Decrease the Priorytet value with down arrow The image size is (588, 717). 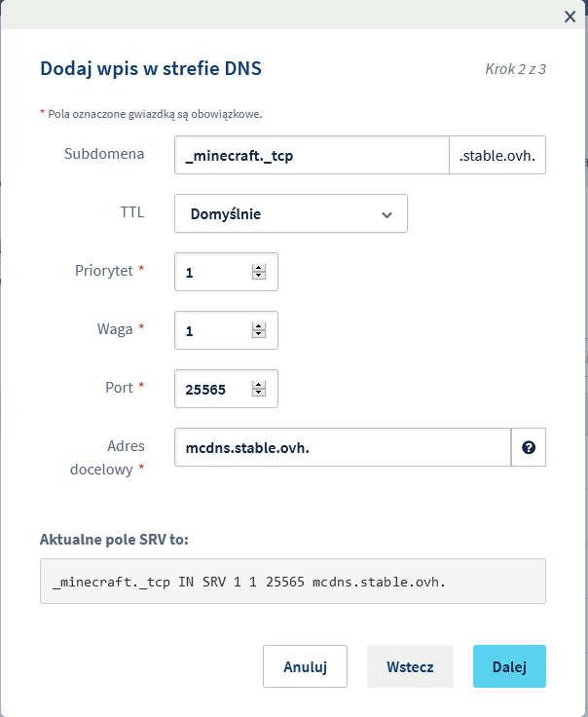click(259, 277)
